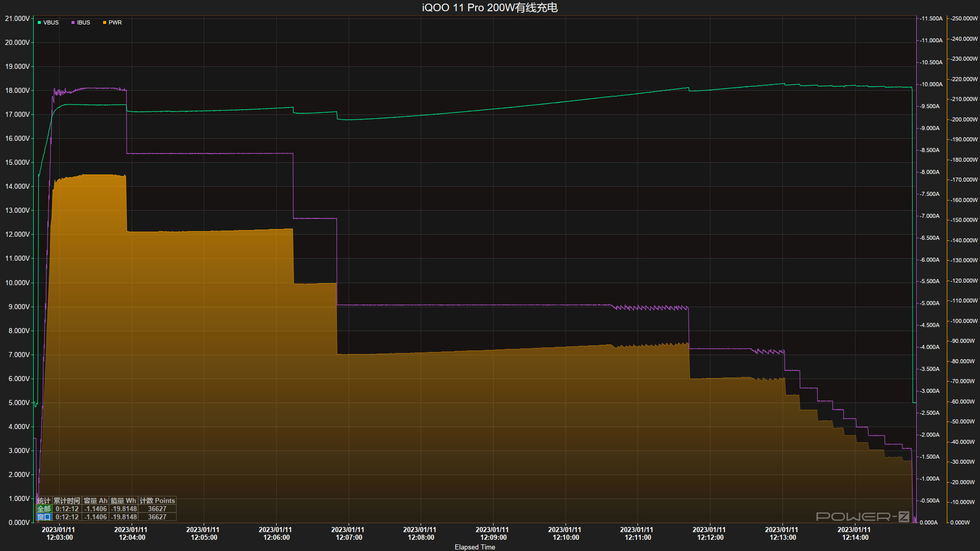The width and height of the screenshot is (980, 551).
Task: Toggle the VBUS series via legend label
Action: click(x=51, y=23)
